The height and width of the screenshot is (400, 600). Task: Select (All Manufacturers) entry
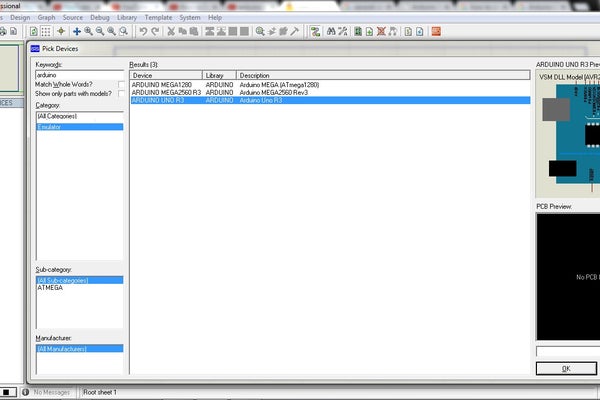point(80,349)
